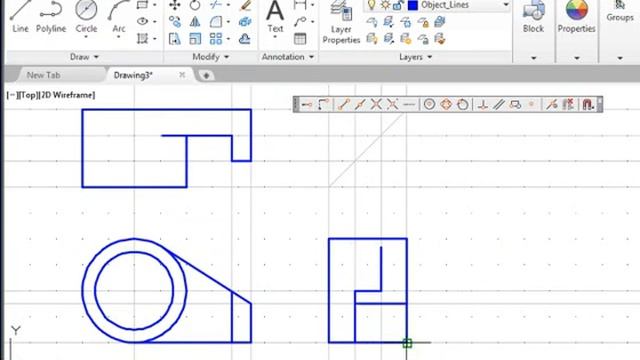
Task: Select Extension object snap
Action: (x=409, y=105)
